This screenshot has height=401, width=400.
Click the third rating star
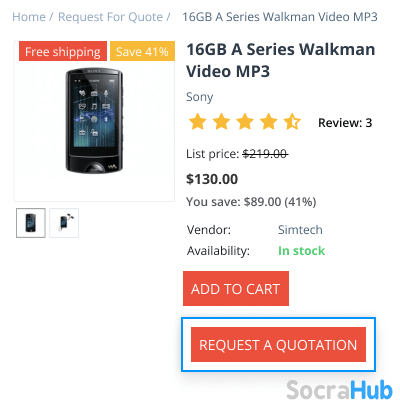tap(245, 122)
